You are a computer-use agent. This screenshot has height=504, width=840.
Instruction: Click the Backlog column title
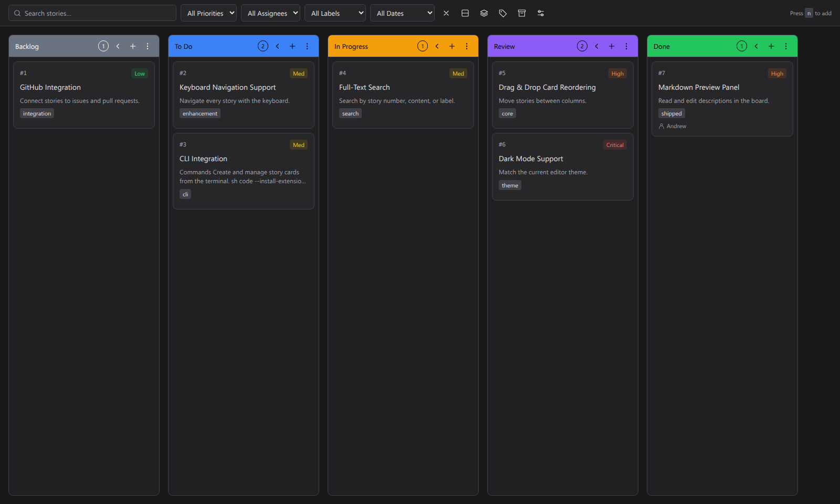pyautogui.click(x=27, y=46)
